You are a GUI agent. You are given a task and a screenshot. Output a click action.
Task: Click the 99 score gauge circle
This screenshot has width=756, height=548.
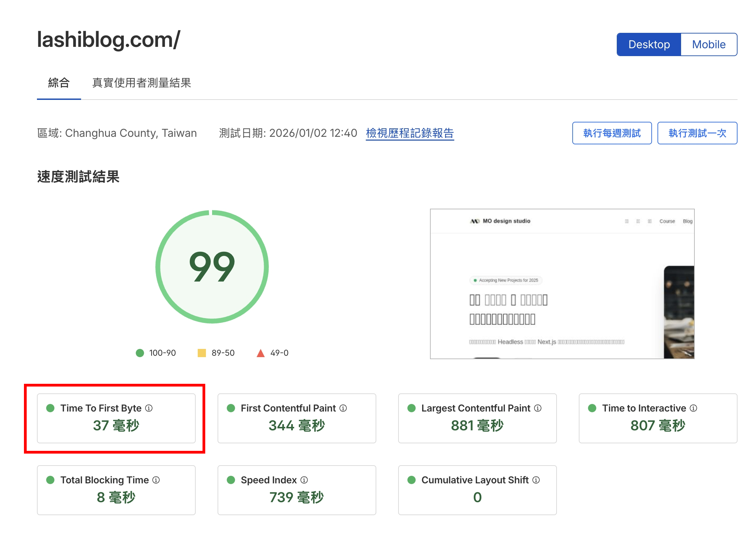pyautogui.click(x=212, y=267)
